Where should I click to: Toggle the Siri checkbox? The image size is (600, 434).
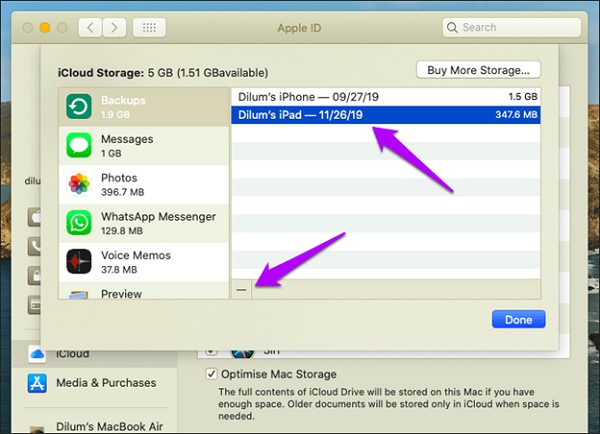[211, 351]
